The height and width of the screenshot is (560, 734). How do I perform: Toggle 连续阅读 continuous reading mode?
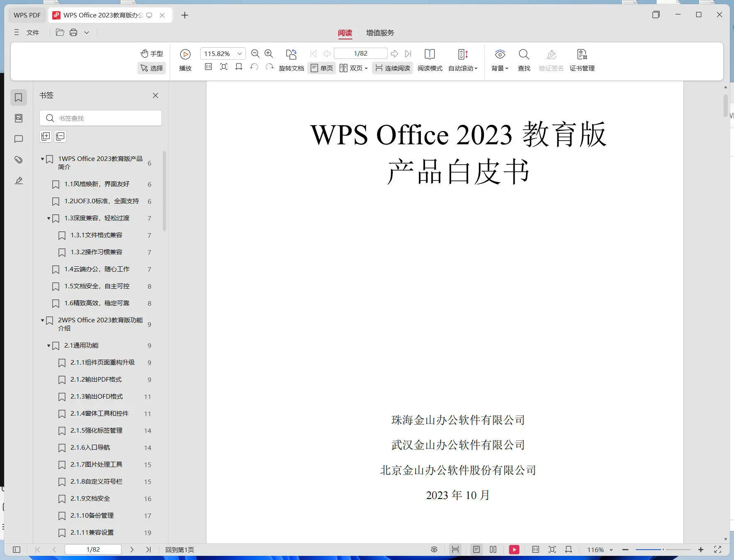click(391, 68)
